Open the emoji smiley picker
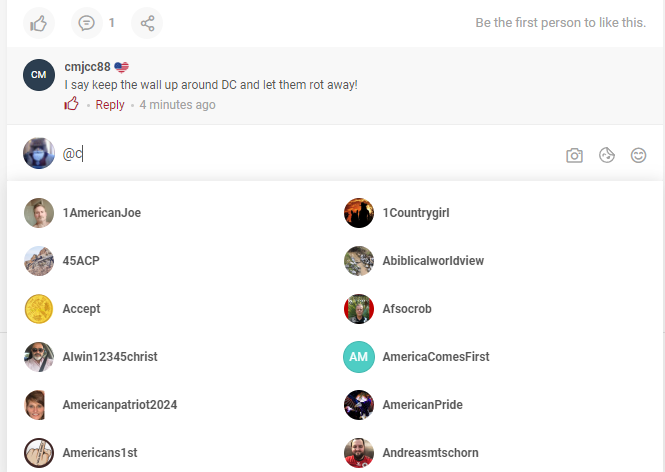The height and width of the screenshot is (472, 665). tap(638, 155)
